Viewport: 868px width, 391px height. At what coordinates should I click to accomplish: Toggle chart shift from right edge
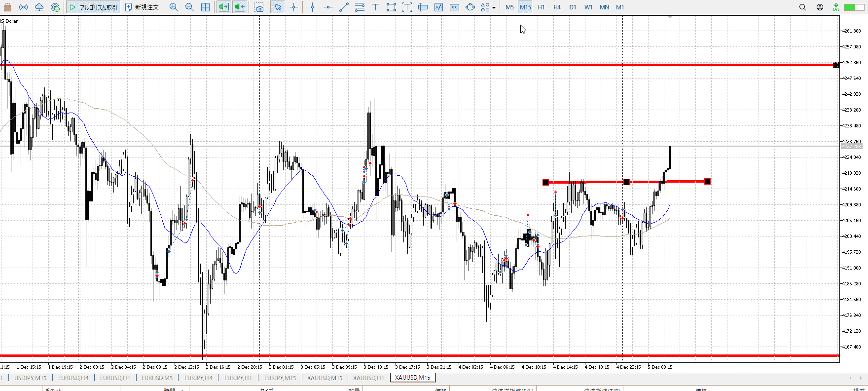click(240, 7)
